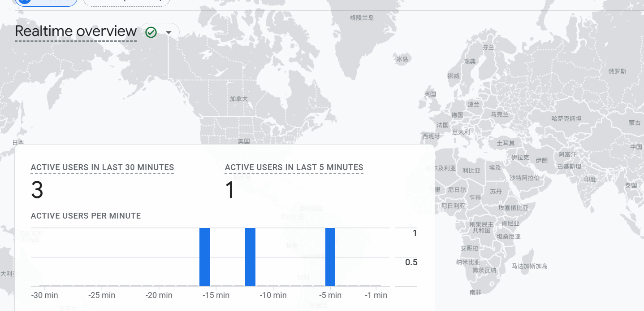
Task: Click the 5-minute active user count 1
Action: point(230,190)
